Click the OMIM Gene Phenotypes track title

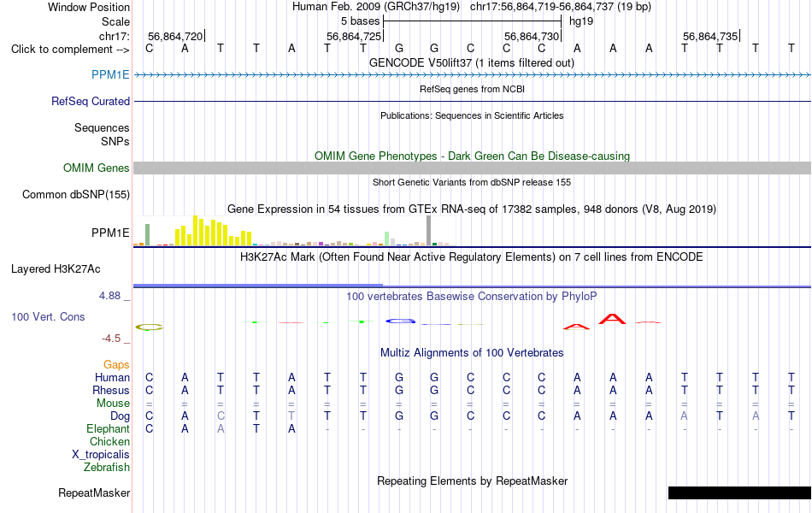point(473,156)
